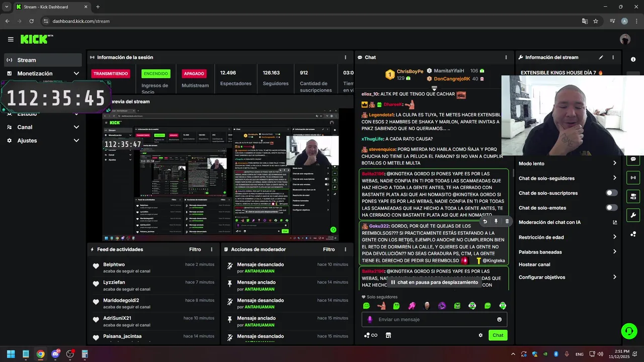Click the Lyzziefan follower entry
The image size is (644, 362).
(153, 286)
